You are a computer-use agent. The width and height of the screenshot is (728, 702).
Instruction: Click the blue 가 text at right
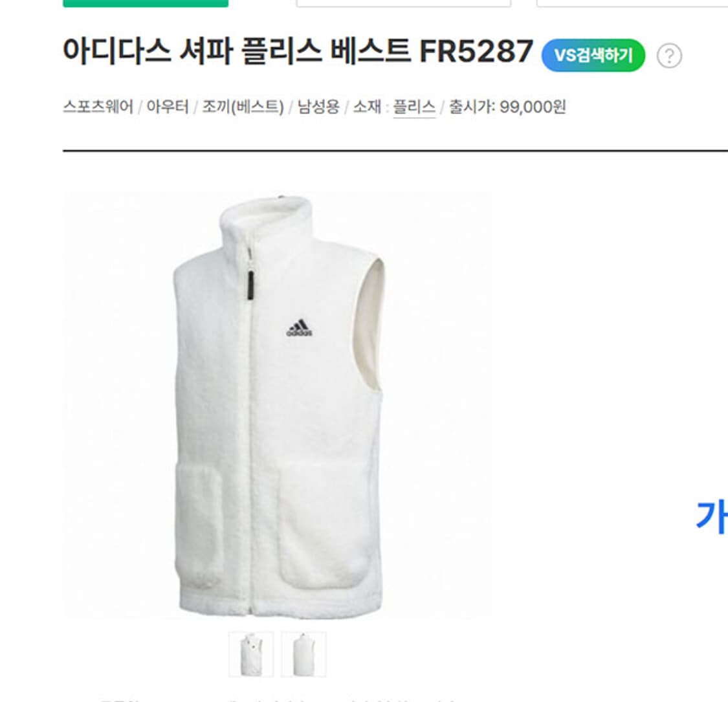tap(711, 516)
